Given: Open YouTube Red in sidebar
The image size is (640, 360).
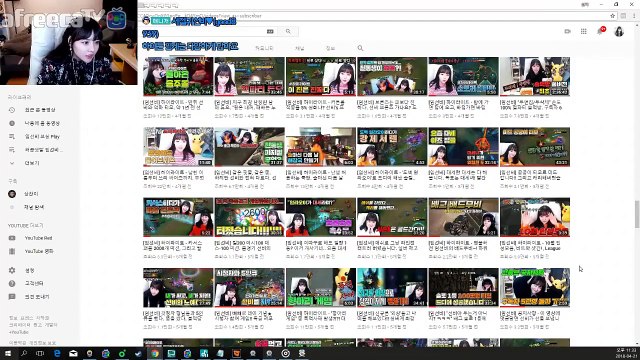Looking at the screenshot, I should coord(38,238).
